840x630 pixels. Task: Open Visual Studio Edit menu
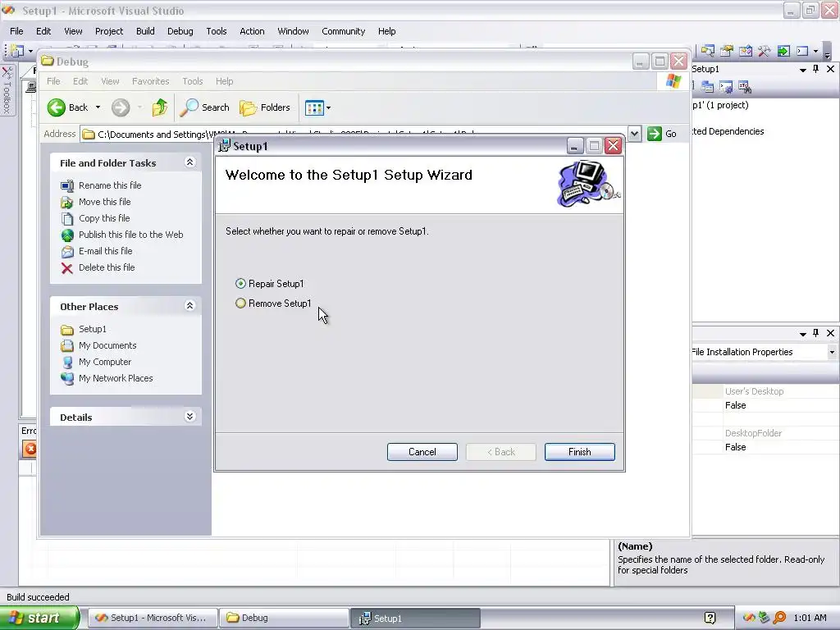43,31
